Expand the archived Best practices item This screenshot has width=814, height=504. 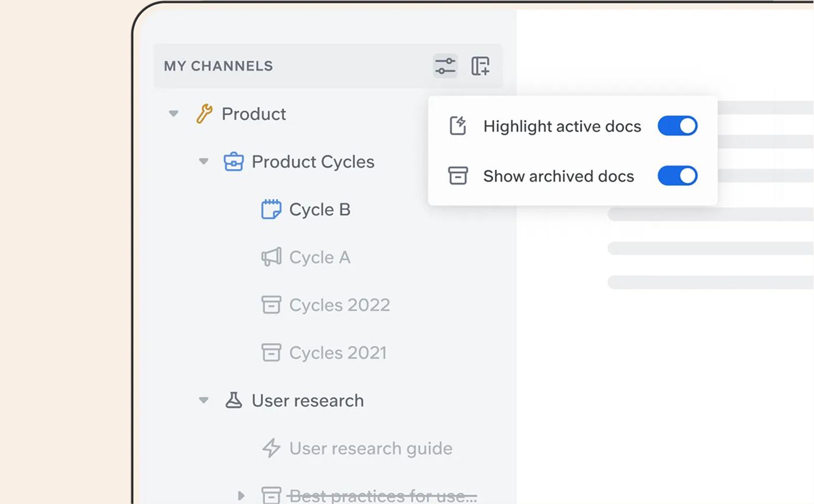coord(240,496)
